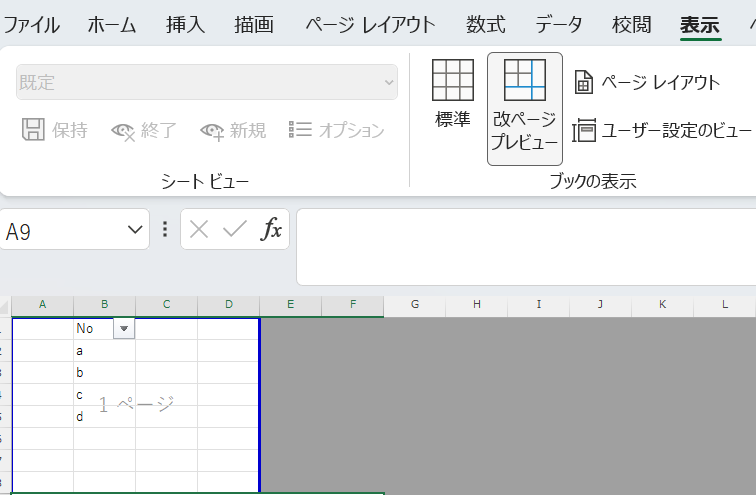Switch to ページ レイアウト view
The height and width of the screenshot is (495, 756).
click(x=646, y=82)
